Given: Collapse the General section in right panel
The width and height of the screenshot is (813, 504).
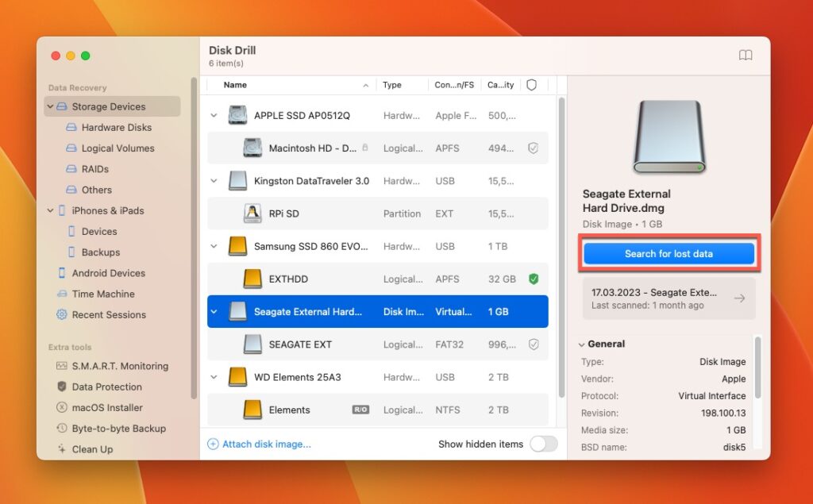Looking at the screenshot, I should coord(582,344).
